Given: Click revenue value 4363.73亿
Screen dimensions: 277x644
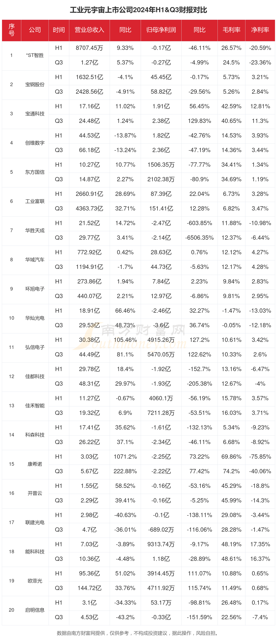Looking at the screenshot, I should tap(89, 209).
